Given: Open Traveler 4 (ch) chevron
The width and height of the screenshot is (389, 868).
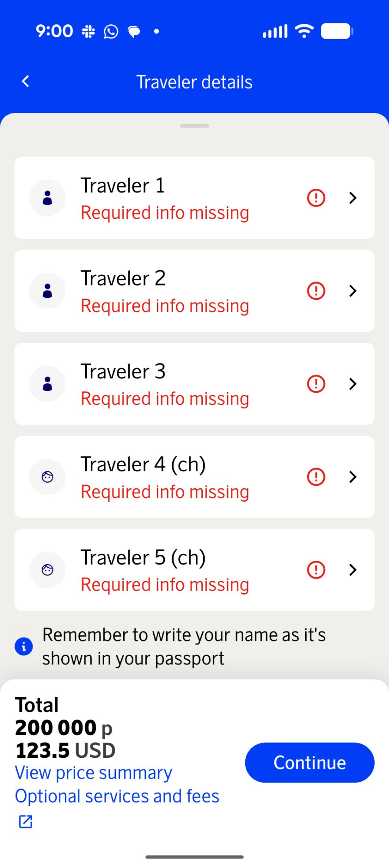Looking at the screenshot, I should [353, 477].
